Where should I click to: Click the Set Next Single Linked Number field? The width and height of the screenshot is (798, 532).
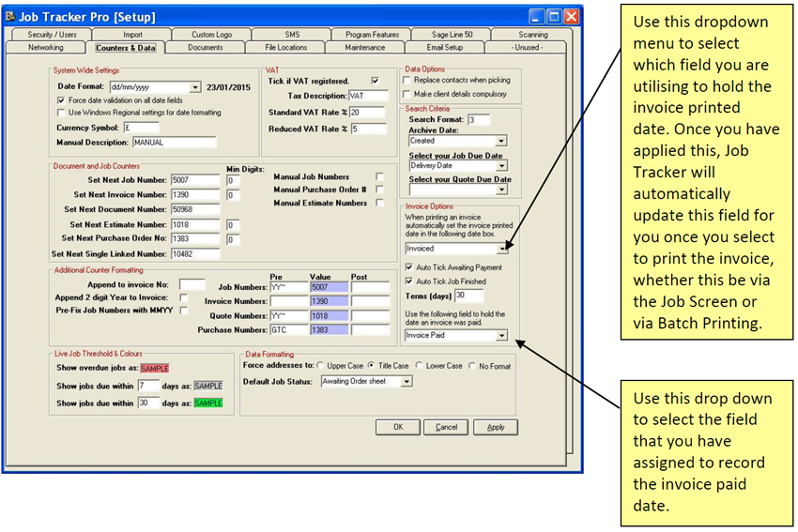tap(195, 253)
